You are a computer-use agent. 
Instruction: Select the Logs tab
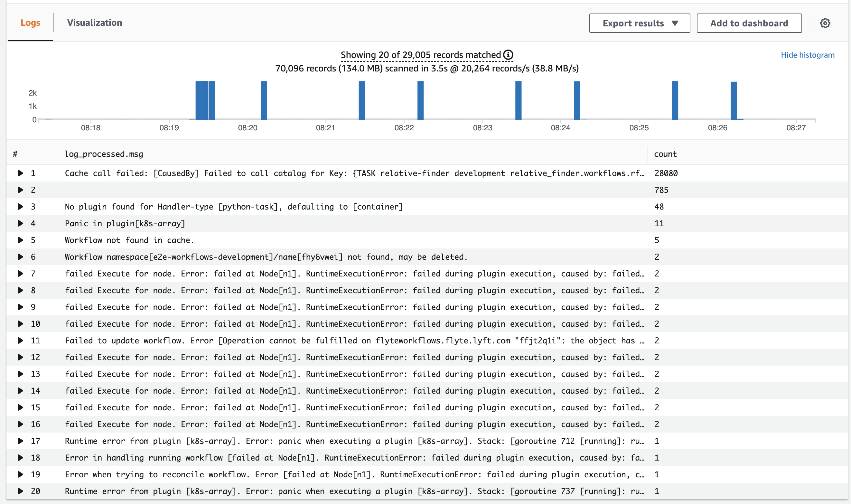click(x=30, y=23)
